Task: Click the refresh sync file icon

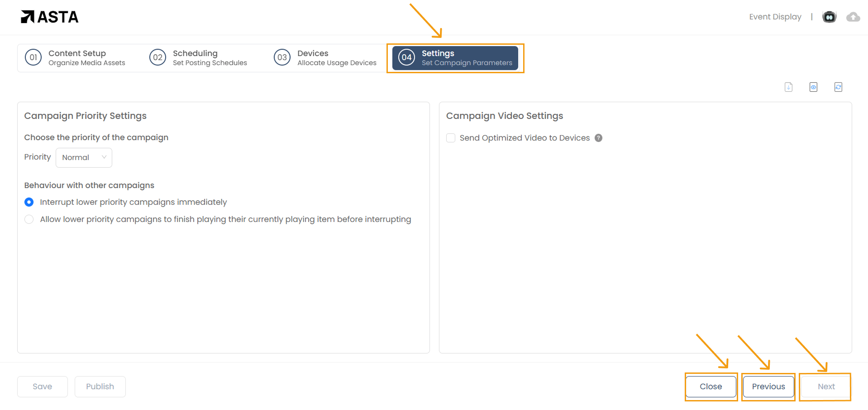Action: coord(838,87)
